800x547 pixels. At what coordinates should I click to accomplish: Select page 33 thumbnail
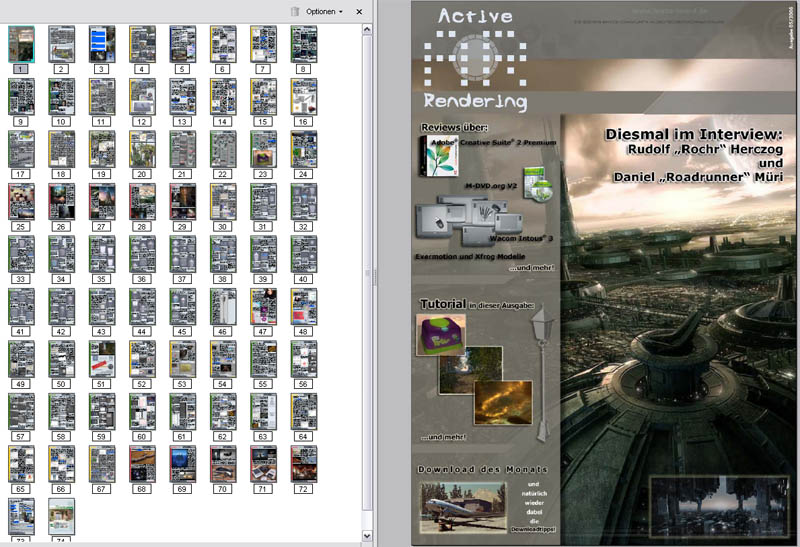click(x=21, y=255)
